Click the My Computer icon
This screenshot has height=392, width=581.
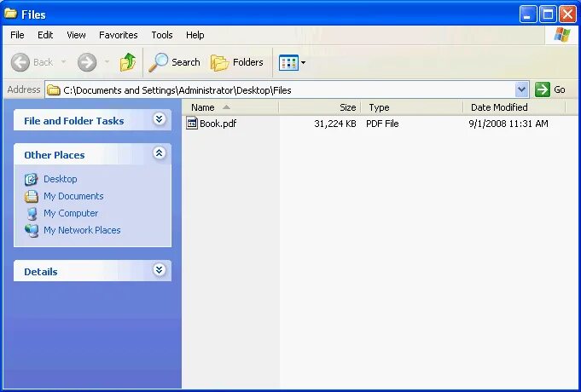32,214
